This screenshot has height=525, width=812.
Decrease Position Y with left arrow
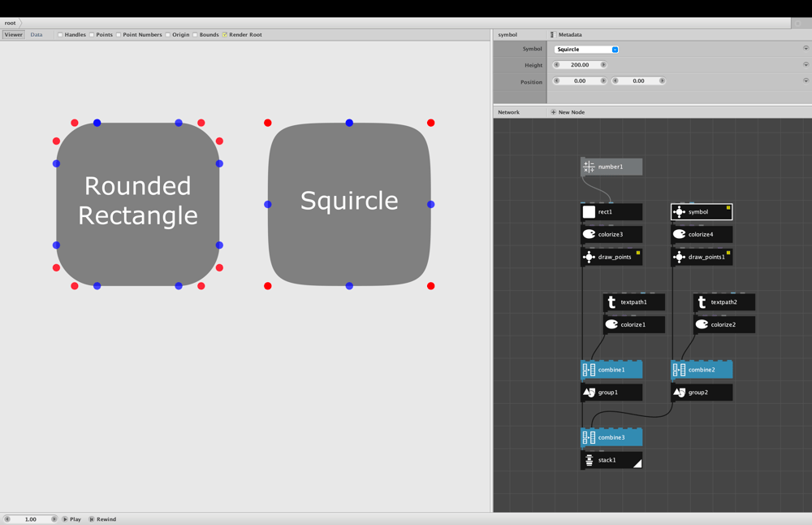(615, 80)
